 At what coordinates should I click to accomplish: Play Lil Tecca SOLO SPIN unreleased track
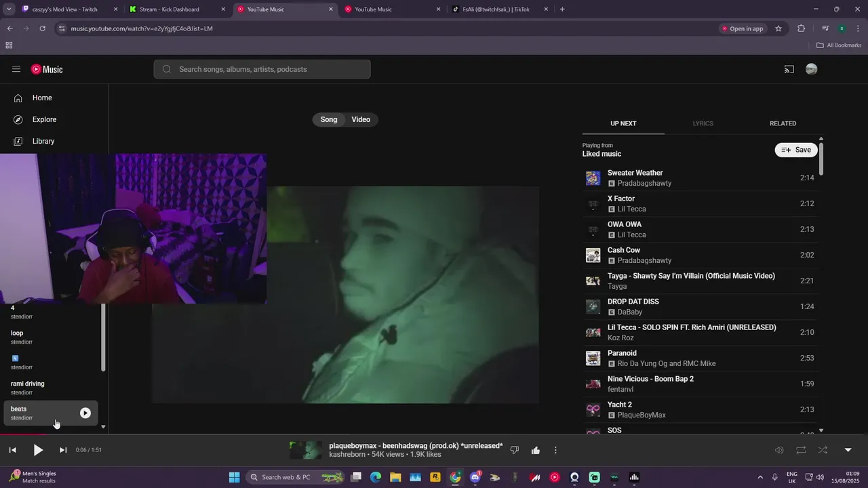[x=701, y=333]
